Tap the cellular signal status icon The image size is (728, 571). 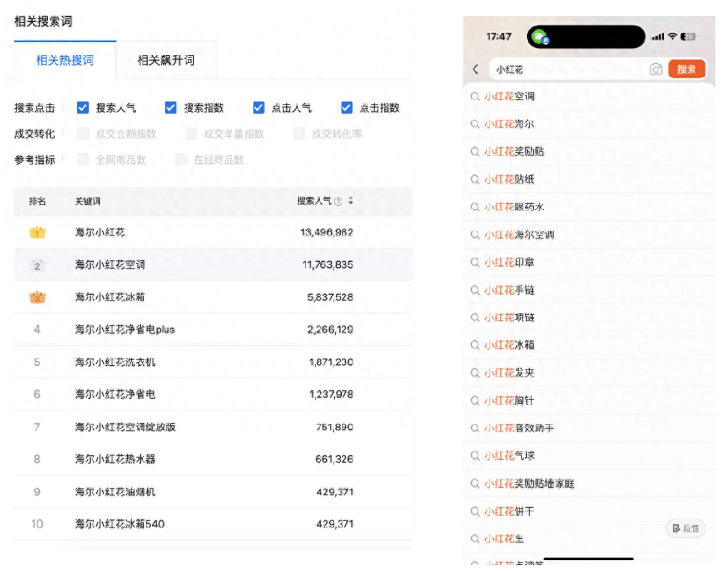pyautogui.click(x=658, y=37)
